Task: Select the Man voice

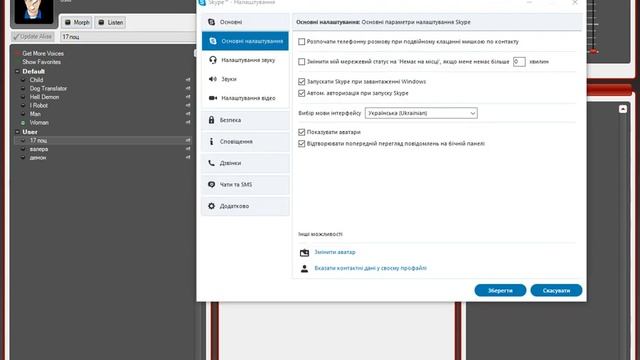Action: (x=35, y=114)
